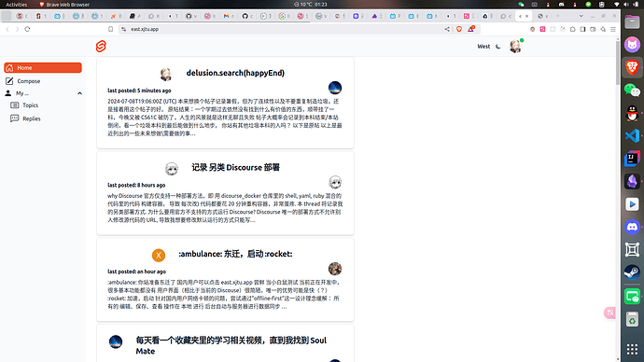Click the orange X author avatar

pyautogui.click(x=159, y=256)
